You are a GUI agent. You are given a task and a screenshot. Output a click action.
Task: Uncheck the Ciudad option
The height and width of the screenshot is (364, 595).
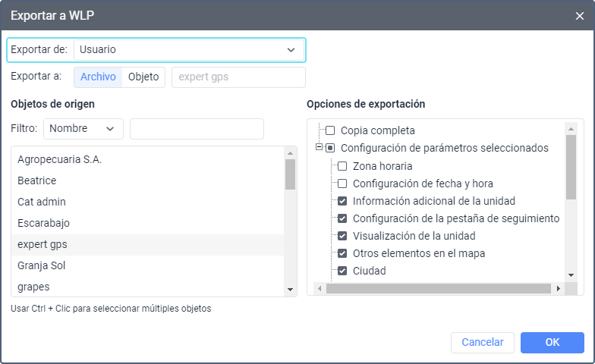pos(342,271)
